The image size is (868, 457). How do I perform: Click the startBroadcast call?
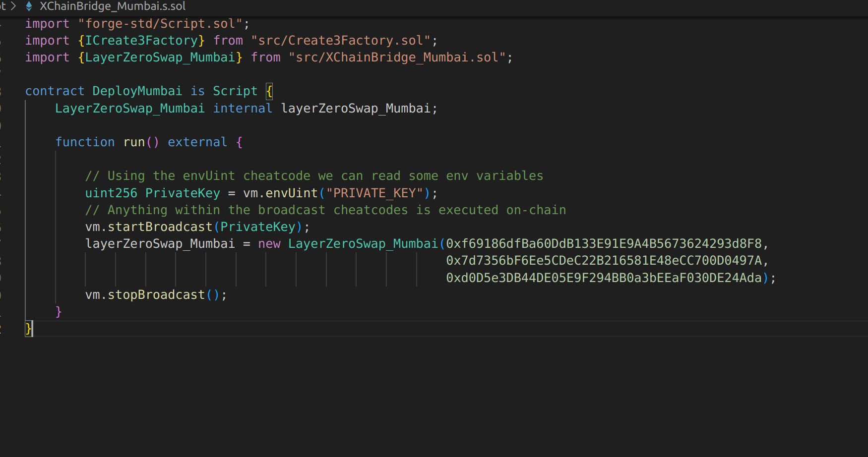click(x=160, y=227)
